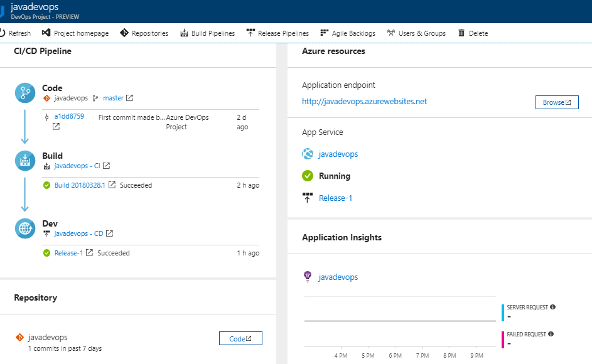Open javadevops - CI build definition
This screenshot has width=592, height=364.
(77, 166)
